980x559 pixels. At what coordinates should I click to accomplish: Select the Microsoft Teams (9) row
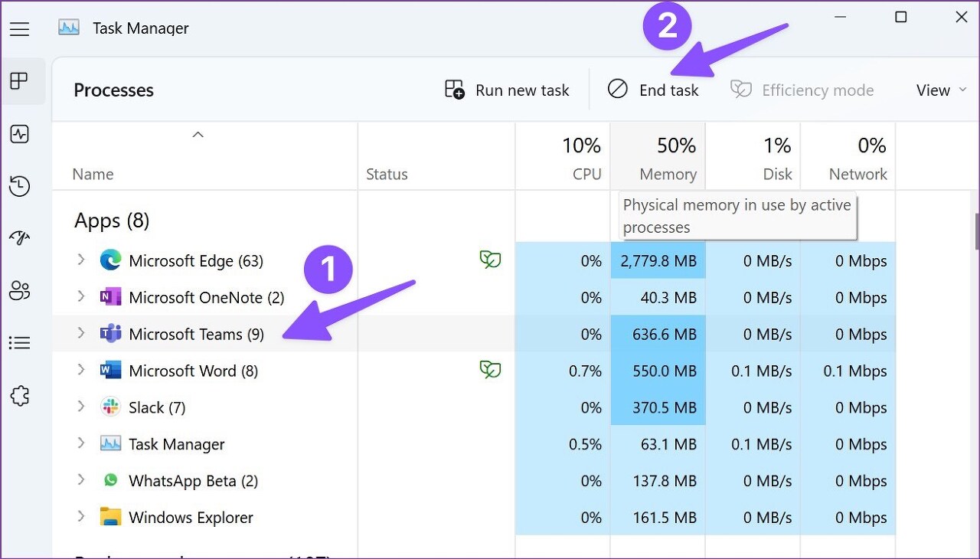(x=473, y=334)
